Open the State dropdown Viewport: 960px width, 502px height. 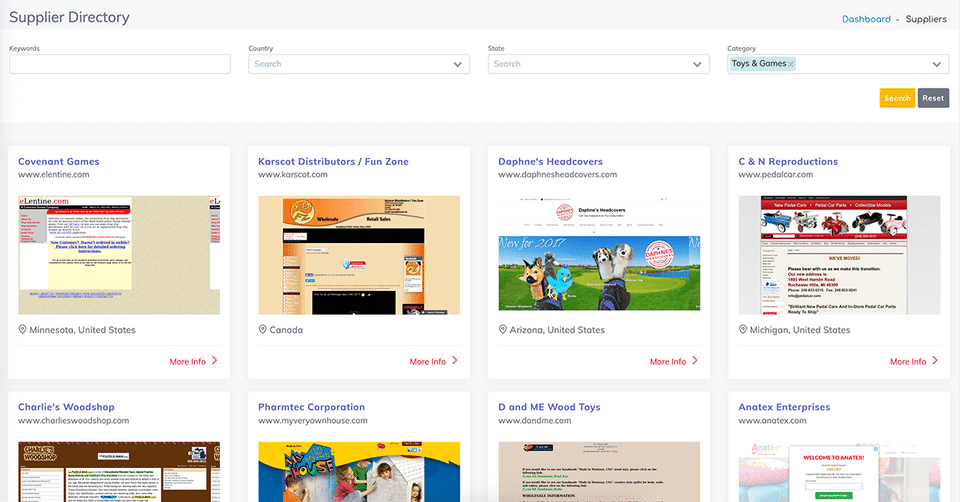[x=599, y=64]
